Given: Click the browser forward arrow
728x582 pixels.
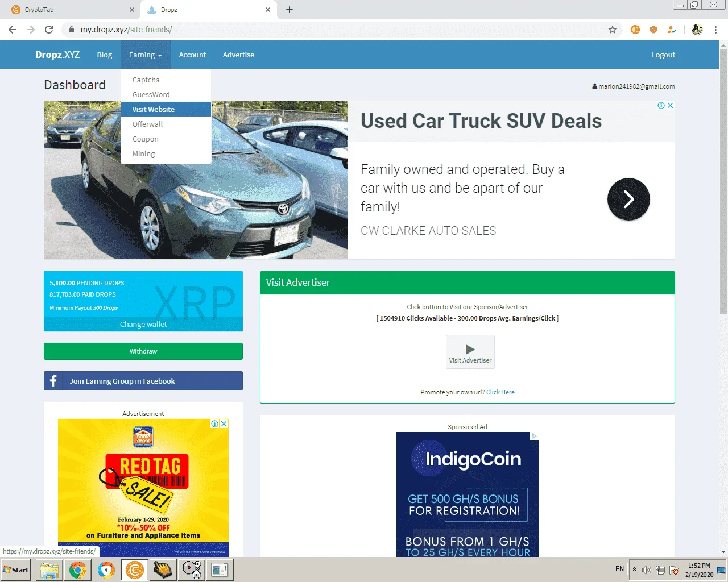Looking at the screenshot, I should [31, 30].
